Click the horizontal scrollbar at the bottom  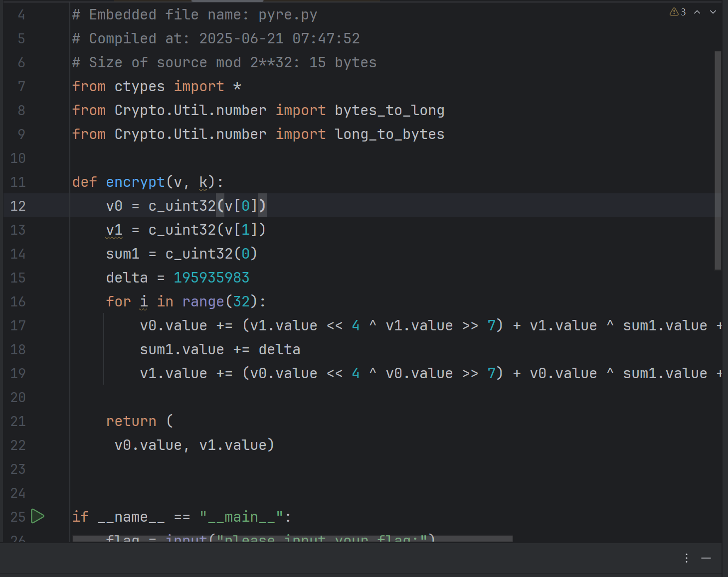coord(292,538)
